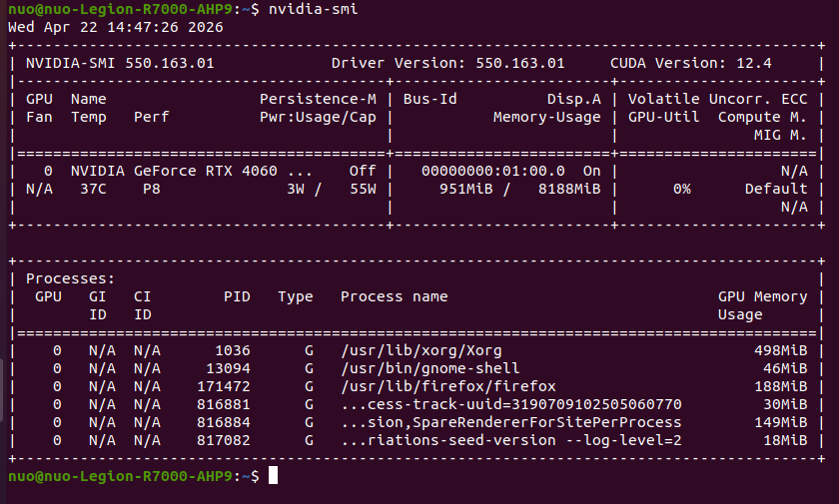This screenshot has width=839, height=504.
Task: Click the GPU utilization value '0%'
Action: pyautogui.click(x=681, y=189)
